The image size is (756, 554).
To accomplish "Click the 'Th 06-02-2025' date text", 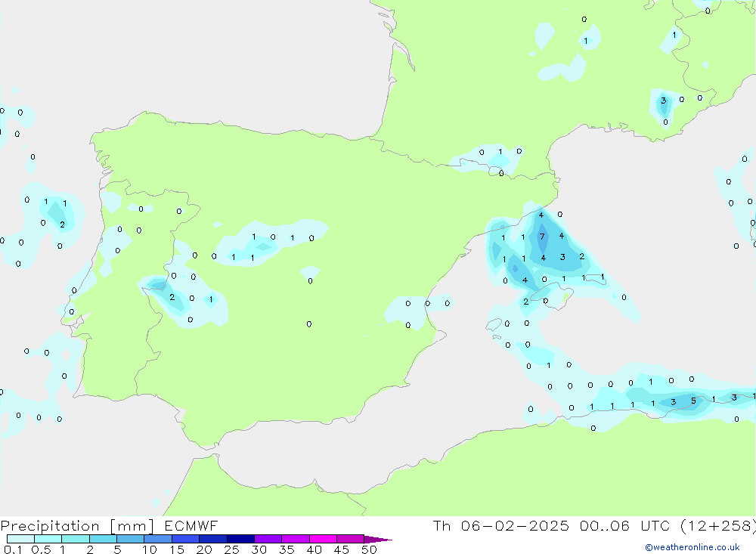I will click(x=500, y=525).
